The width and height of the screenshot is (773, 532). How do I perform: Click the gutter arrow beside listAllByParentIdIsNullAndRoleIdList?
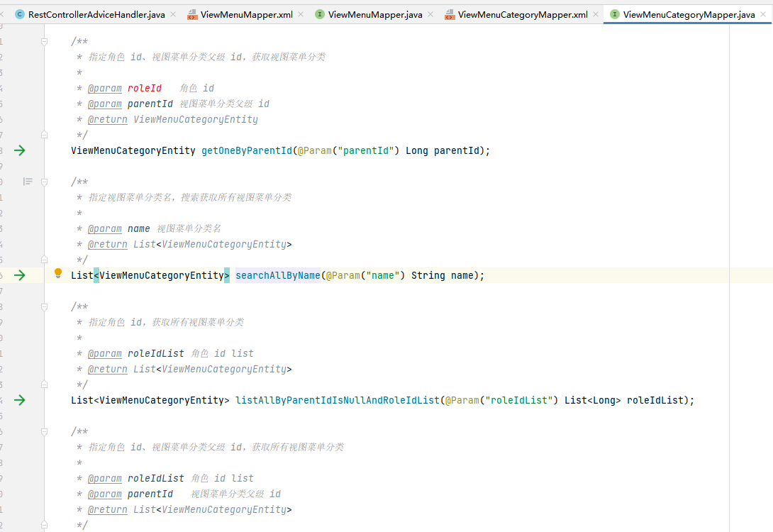point(20,400)
